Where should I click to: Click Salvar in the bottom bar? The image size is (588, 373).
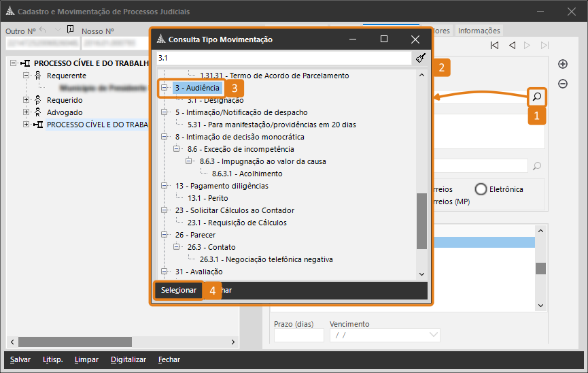20,359
